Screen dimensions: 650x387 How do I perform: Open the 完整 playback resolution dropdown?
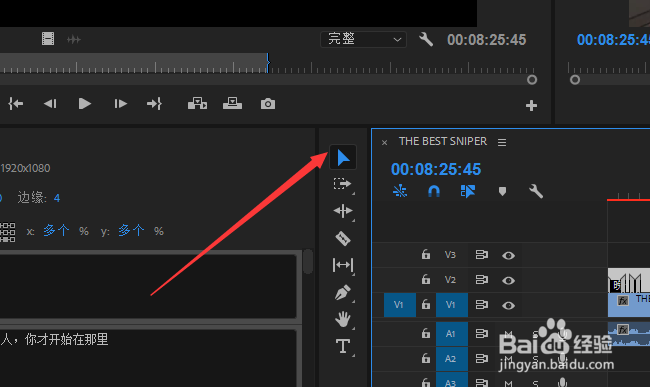363,39
